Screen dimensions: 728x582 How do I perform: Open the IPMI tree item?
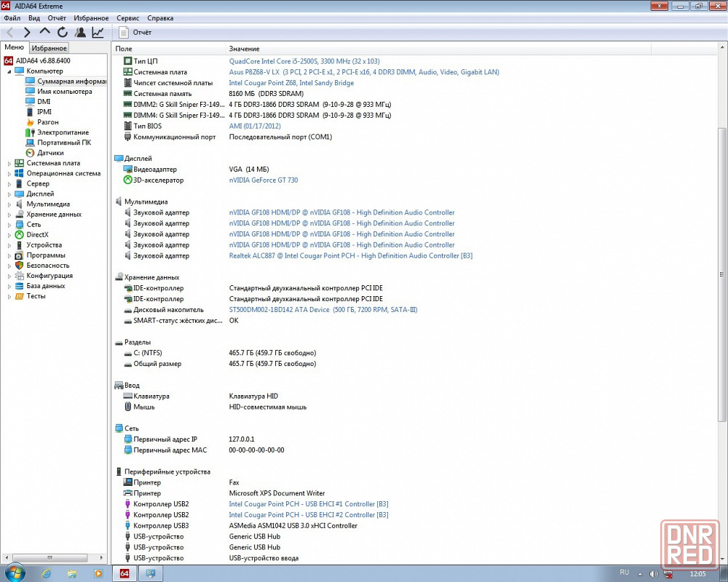point(44,112)
